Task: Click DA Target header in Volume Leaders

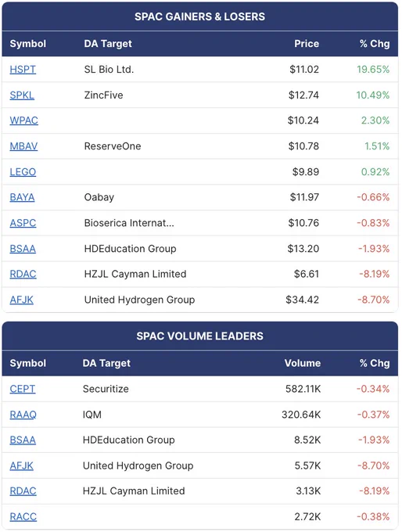Action: (106, 363)
